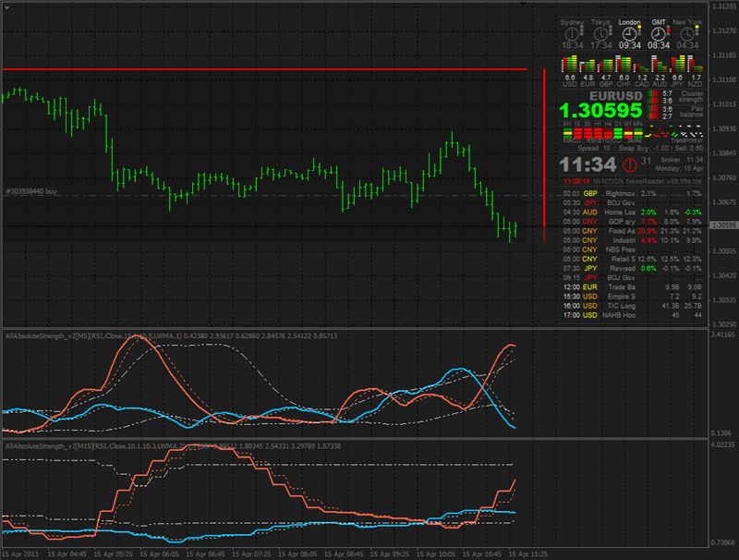The image size is (739, 560).
Task: Click the EURUSD symbol label
Action: coord(617,95)
